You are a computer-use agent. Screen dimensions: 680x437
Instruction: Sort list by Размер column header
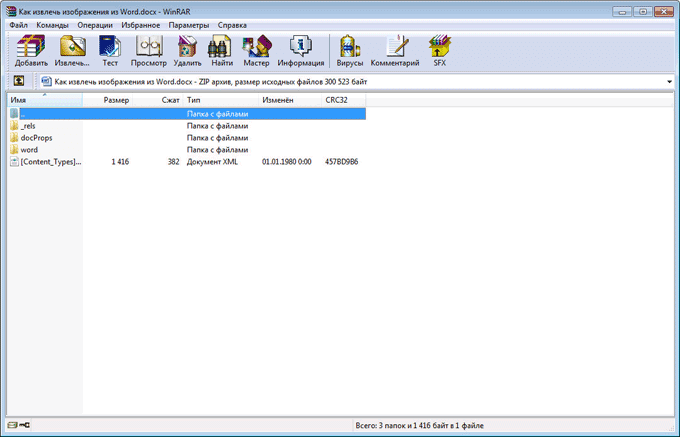pos(108,100)
